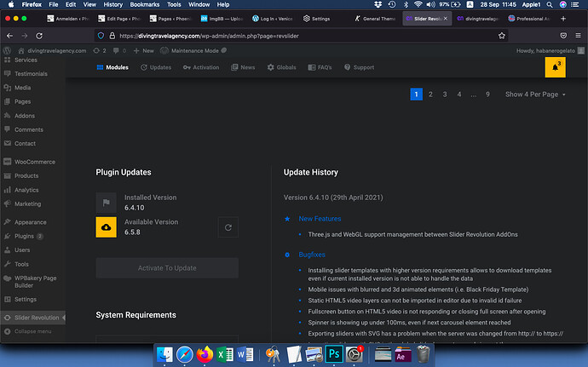Open After Effects from the dock

point(403,354)
